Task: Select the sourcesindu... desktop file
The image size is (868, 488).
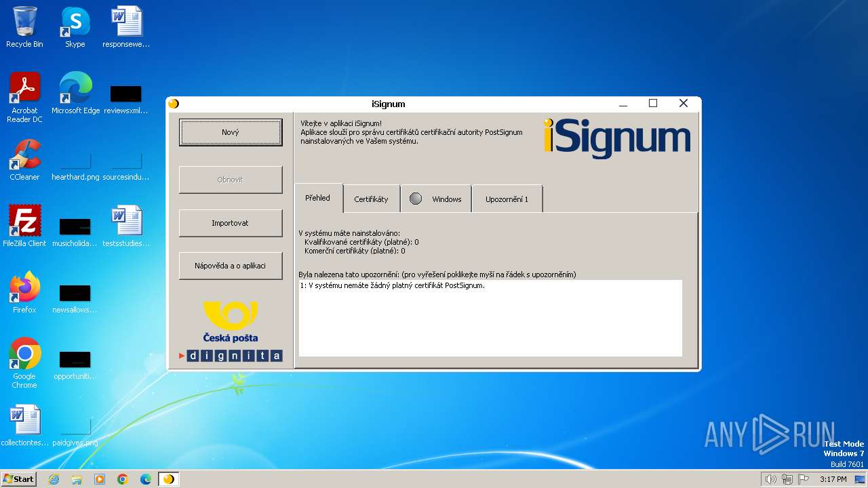Action: [126, 166]
